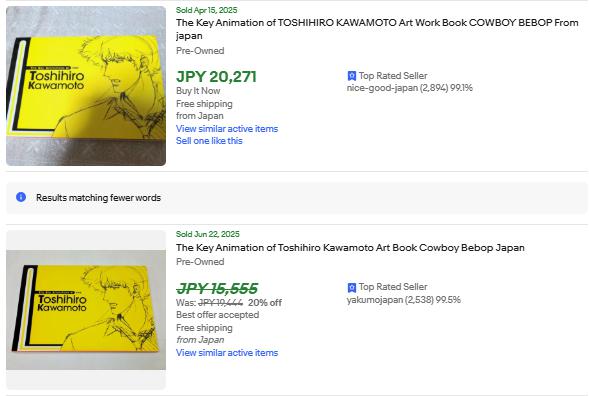Open the thumbnail photo of the Apr 15 sold listing

pos(86,86)
